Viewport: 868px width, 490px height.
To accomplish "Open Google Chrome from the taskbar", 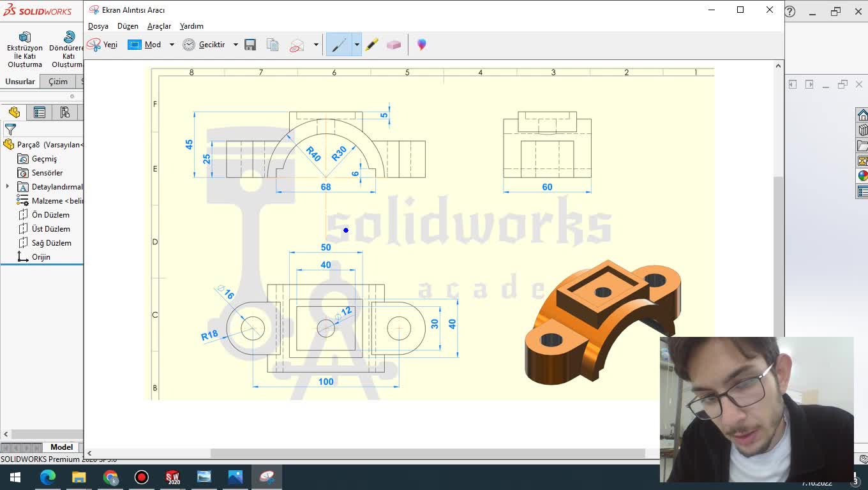I will [x=110, y=477].
